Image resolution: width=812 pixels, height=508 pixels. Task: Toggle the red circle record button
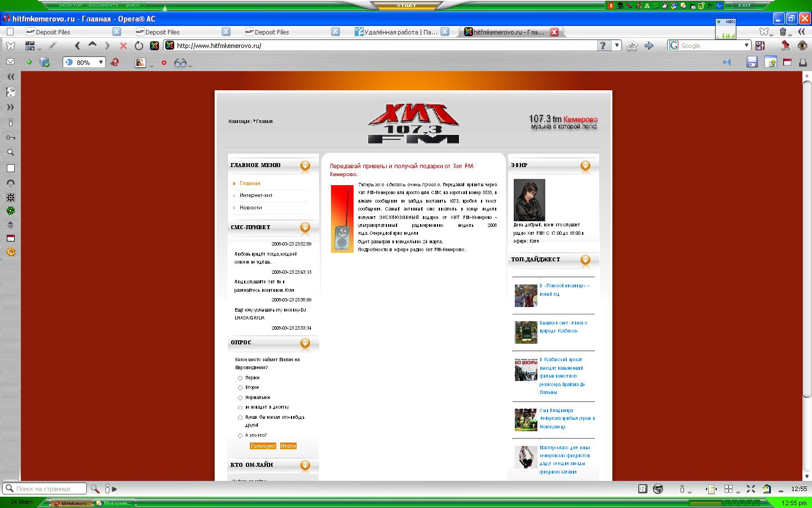pyautogui.click(x=164, y=63)
